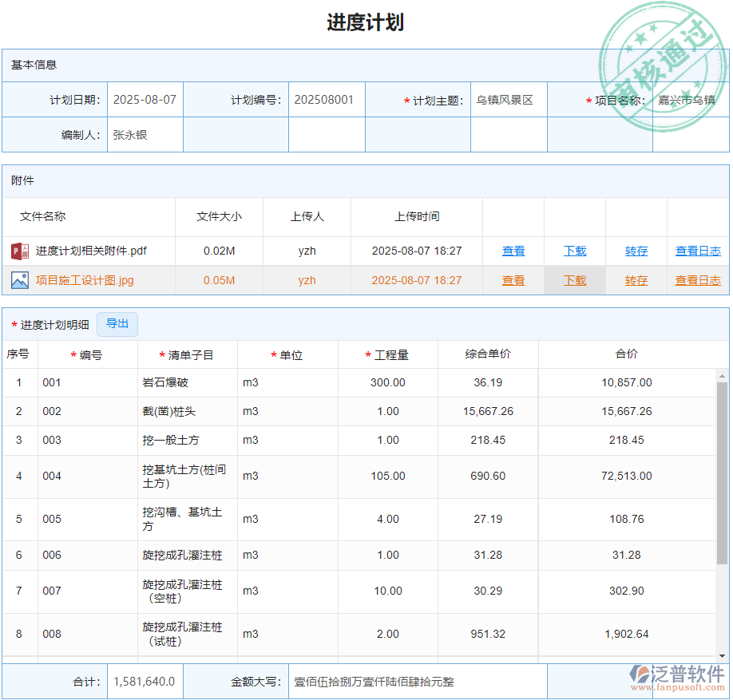Click the 合计 total amount field
733x700 pixels.
coord(144,681)
